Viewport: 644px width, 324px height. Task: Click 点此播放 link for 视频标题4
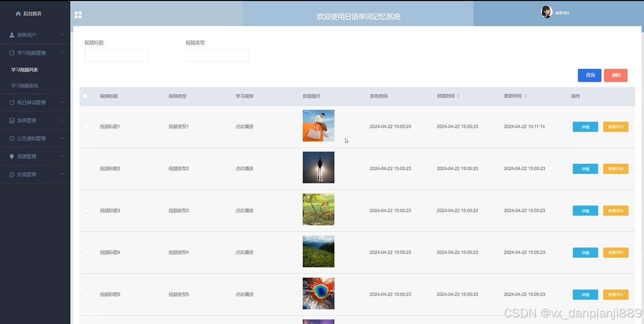(x=245, y=252)
